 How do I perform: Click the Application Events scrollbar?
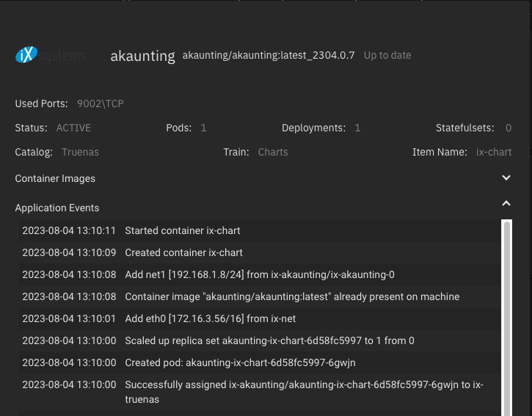(507, 318)
